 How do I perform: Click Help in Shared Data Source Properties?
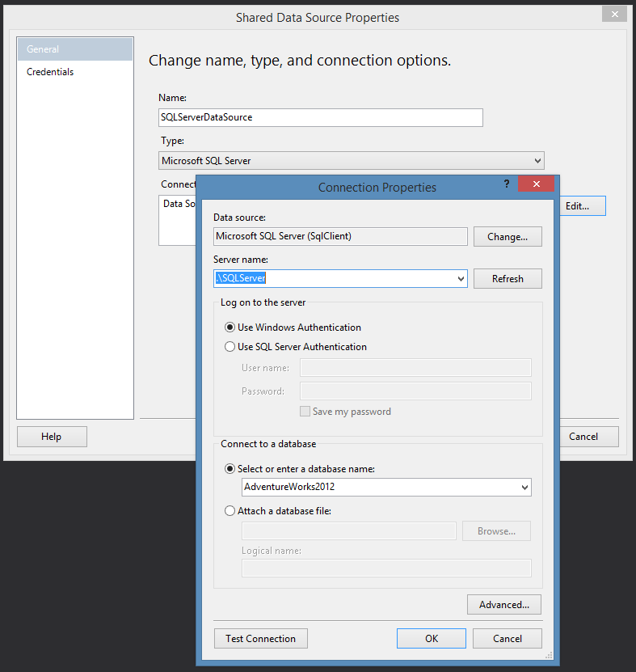[52, 437]
